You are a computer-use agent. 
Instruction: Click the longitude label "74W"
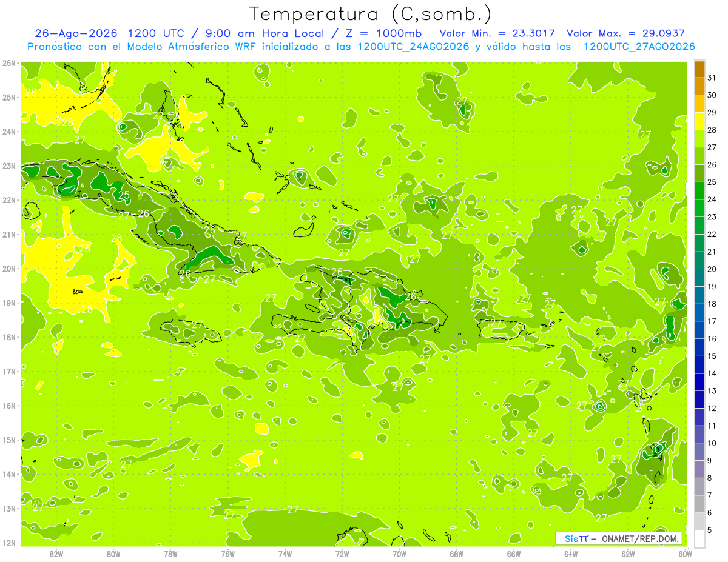(285, 554)
